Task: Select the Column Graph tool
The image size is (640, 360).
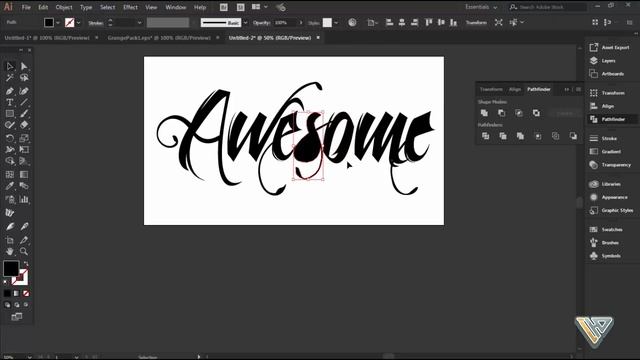Action: [x=24, y=200]
